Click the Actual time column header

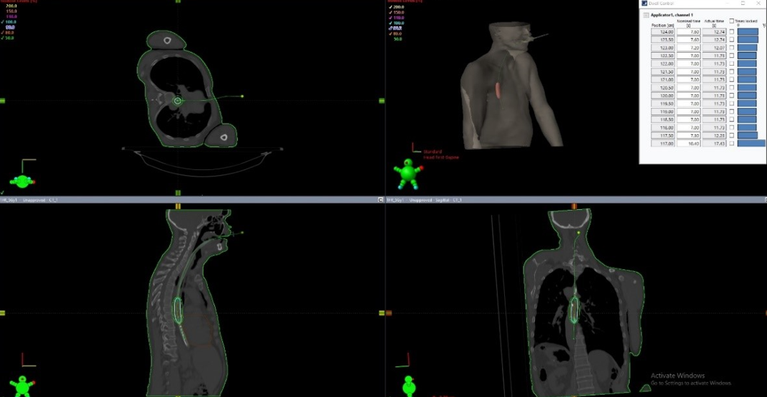(x=714, y=23)
